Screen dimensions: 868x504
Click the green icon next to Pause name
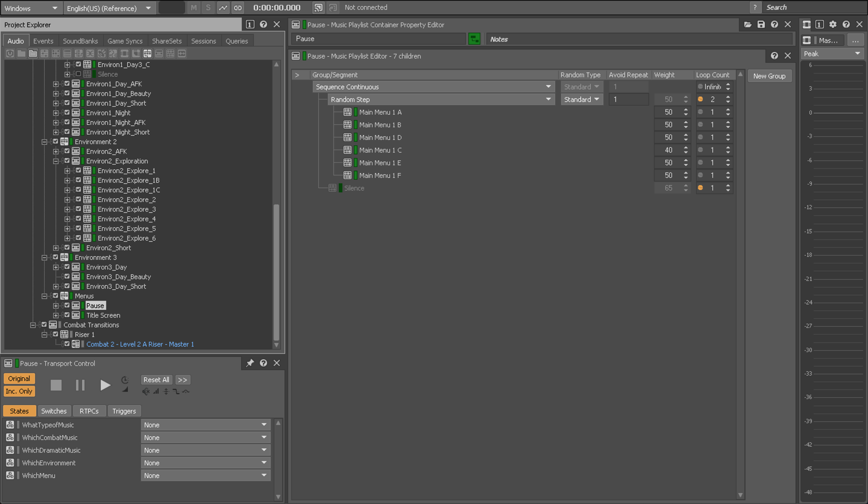(474, 39)
